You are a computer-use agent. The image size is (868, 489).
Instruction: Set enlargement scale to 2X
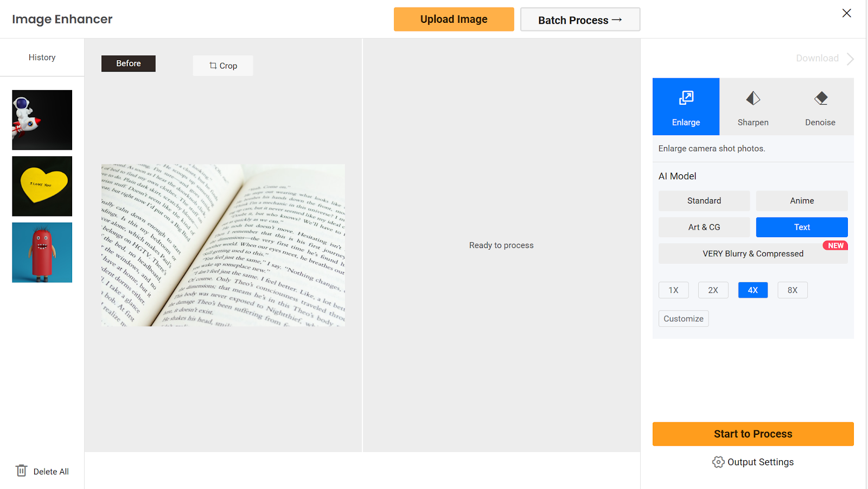click(x=713, y=290)
